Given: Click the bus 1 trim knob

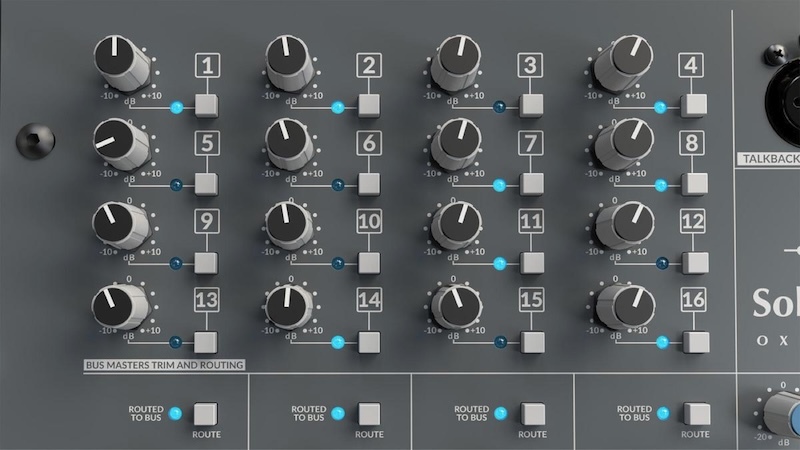Looking at the screenshot, I should tap(120, 65).
